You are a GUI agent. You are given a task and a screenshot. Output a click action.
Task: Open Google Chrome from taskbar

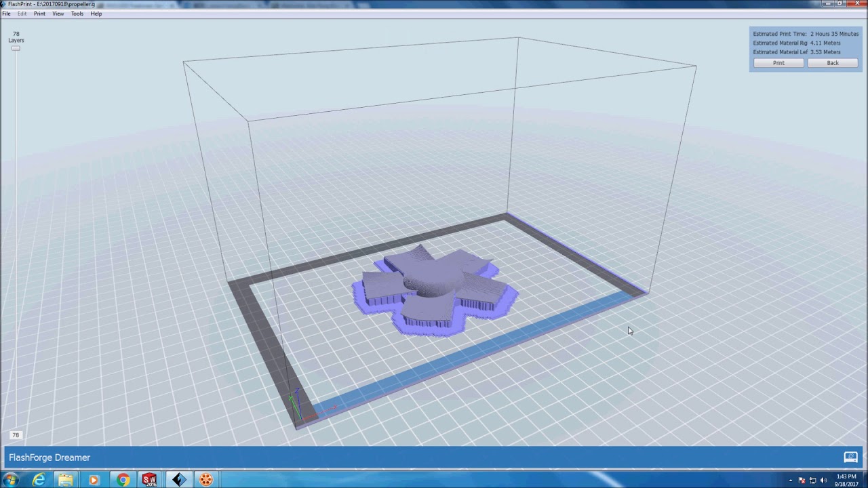(x=123, y=480)
